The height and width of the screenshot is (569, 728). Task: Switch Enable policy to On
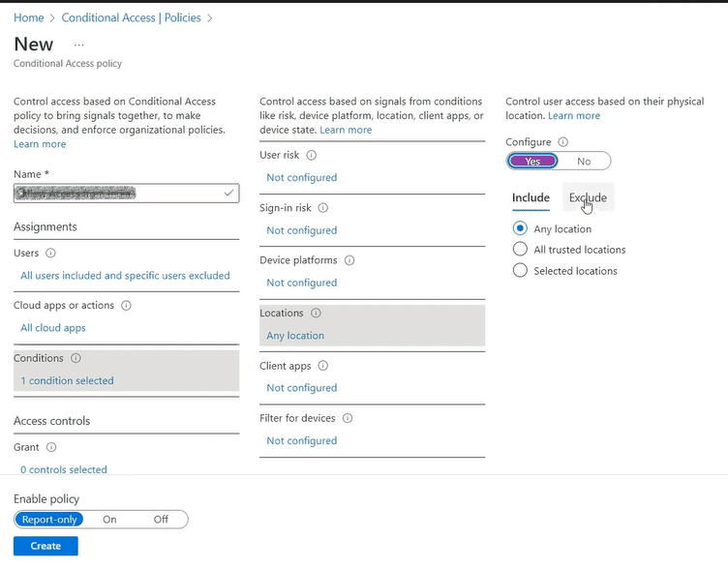coord(110,520)
